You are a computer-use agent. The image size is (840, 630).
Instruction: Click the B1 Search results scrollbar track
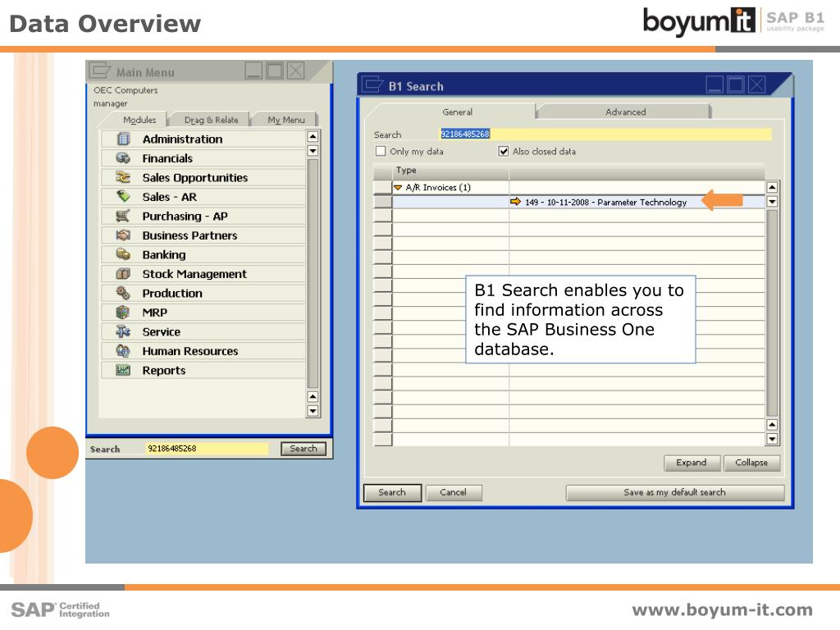click(x=772, y=313)
